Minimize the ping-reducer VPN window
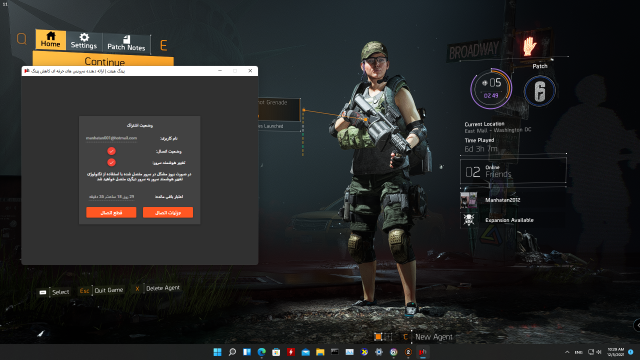The height and width of the screenshot is (360, 640). click(x=220, y=71)
